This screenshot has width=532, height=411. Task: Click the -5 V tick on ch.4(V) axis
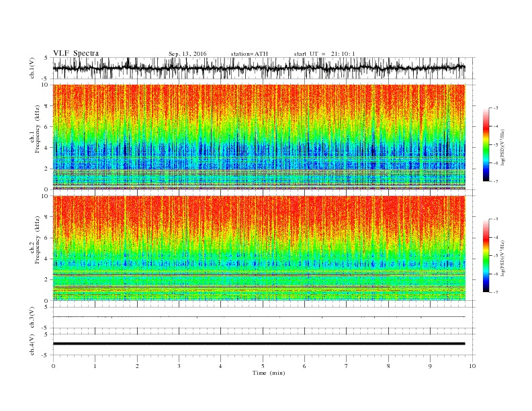point(45,355)
